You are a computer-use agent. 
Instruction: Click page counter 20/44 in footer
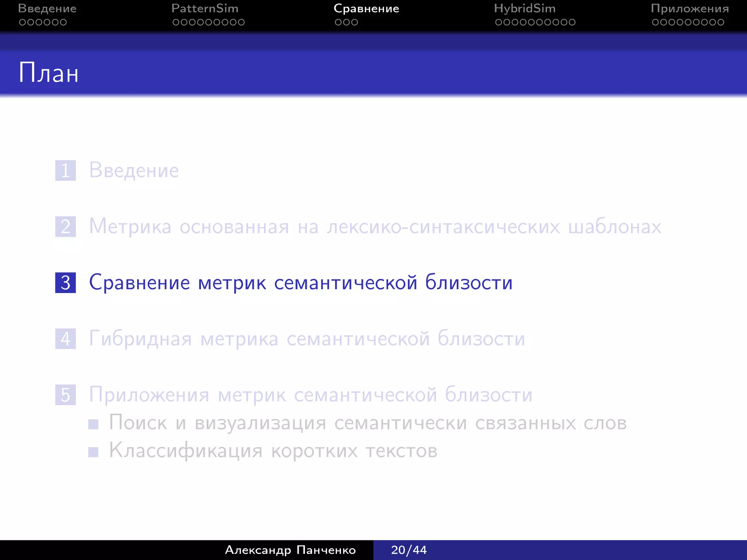click(x=409, y=550)
